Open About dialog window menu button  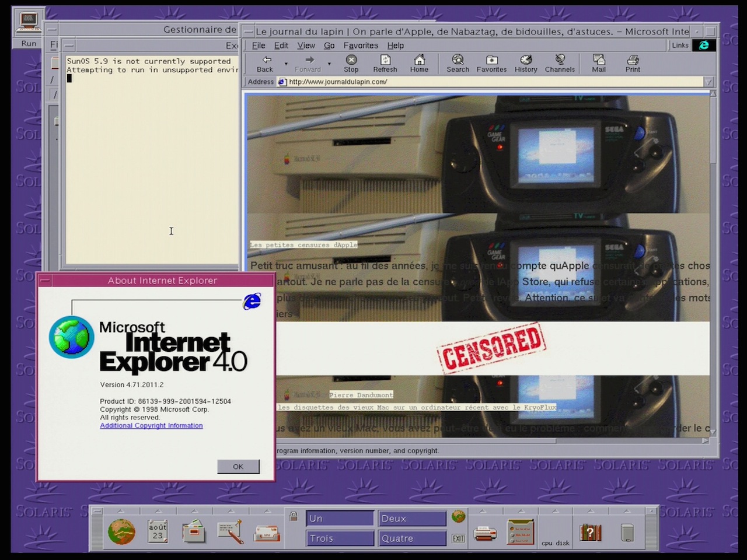tap(46, 281)
